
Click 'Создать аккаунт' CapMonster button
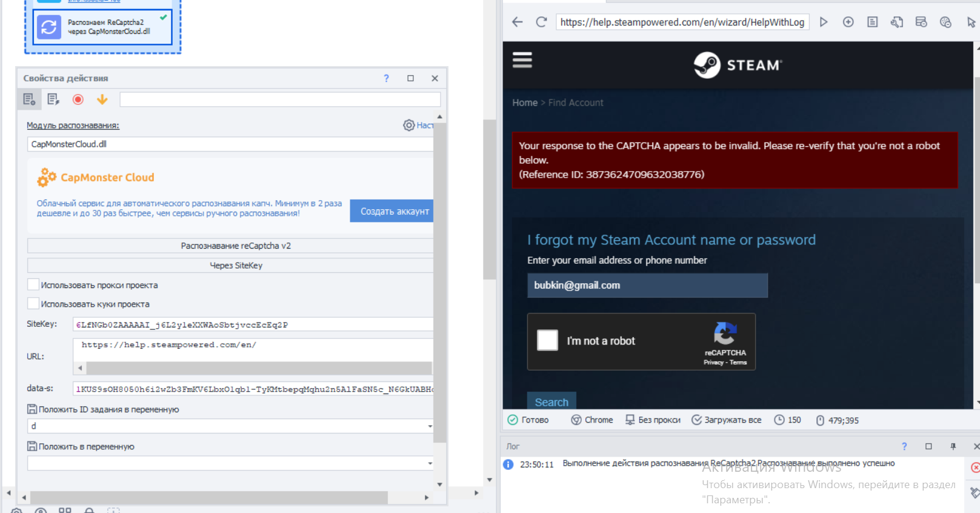[392, 211]
